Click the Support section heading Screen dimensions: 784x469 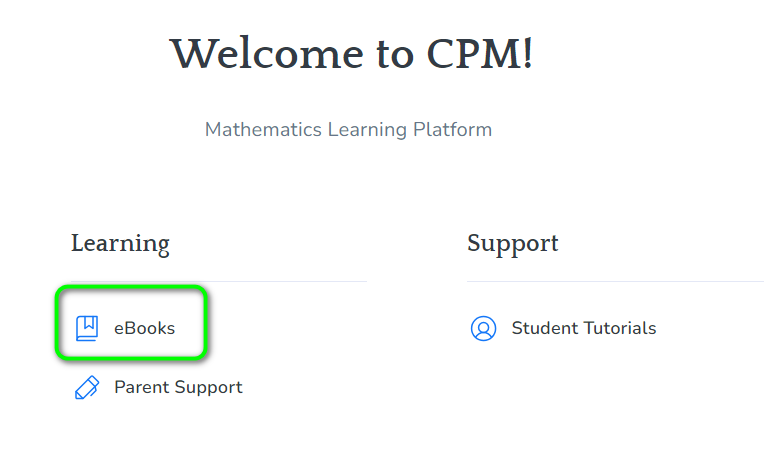pos(513,244)
